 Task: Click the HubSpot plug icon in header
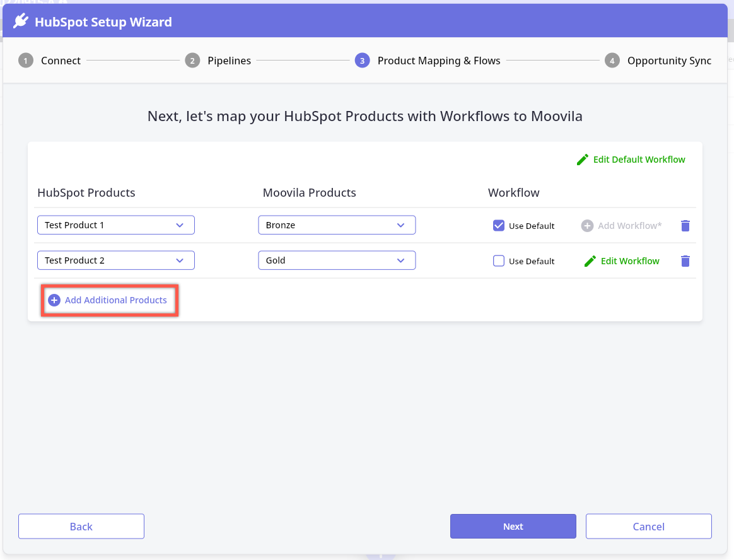21,22
